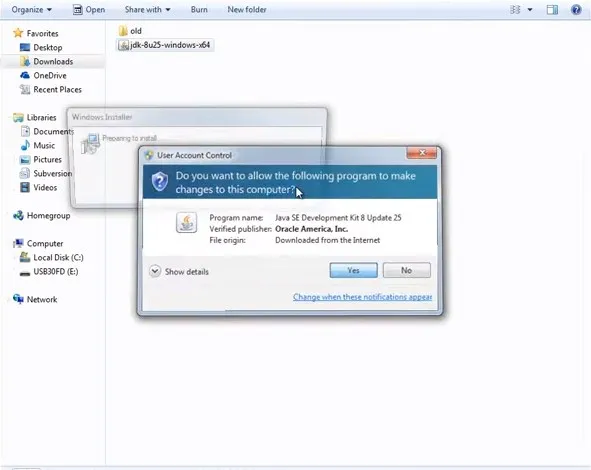The height and width of the screenshot is (470, 591).
Task: Select Homegroup in navigation pane
Action: point(48,216)
